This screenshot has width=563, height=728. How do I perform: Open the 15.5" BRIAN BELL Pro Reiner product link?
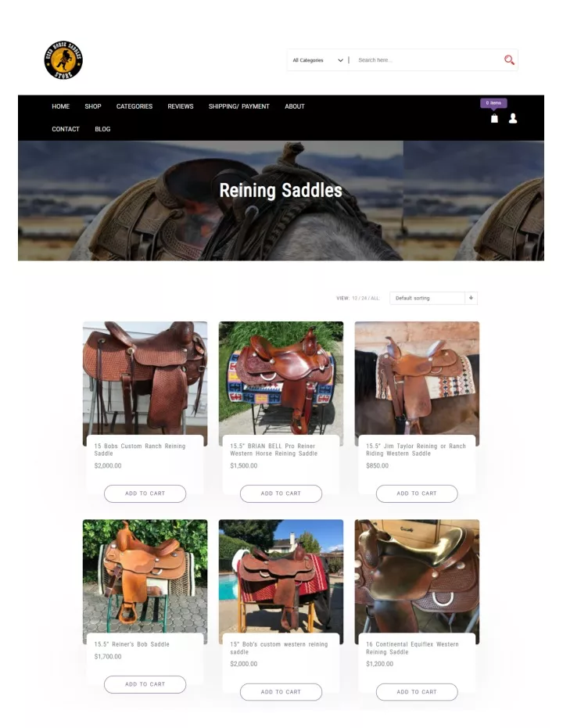pyautogui.click(x=274, y=450)
